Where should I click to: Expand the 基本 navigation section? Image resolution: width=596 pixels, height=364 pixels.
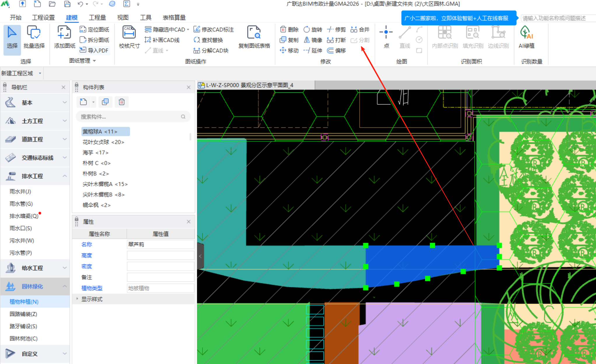[35, 103]
